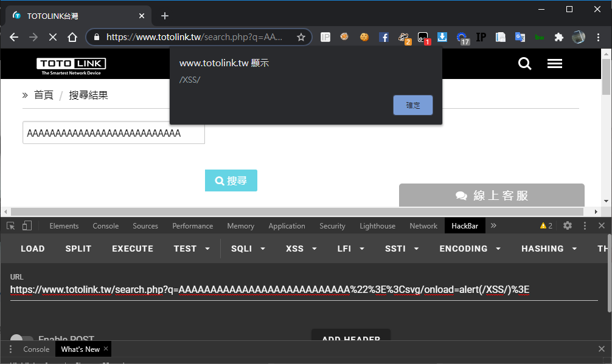Open the Security tab
This screenshot has height=364, width=612.
[x=332, y=225]
